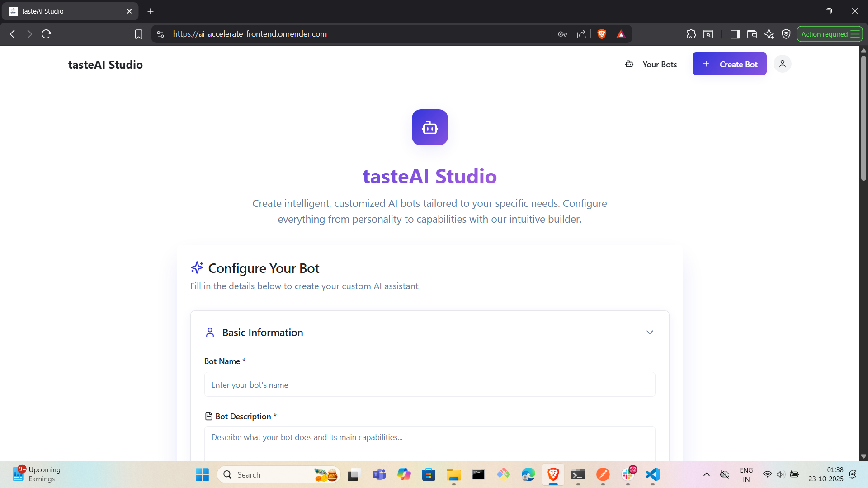Open Your Bots navigation item
The height and width of the screenshot is (488, 868).
(x=651, y=64)
